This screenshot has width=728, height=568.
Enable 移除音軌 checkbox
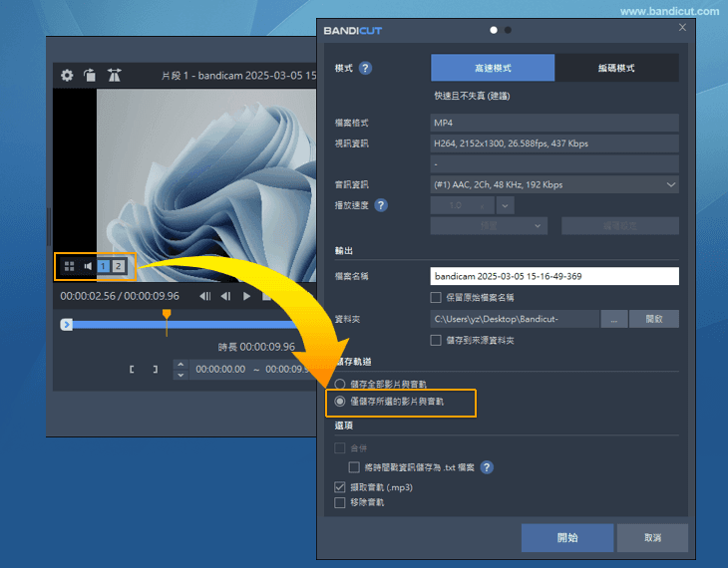340,502
